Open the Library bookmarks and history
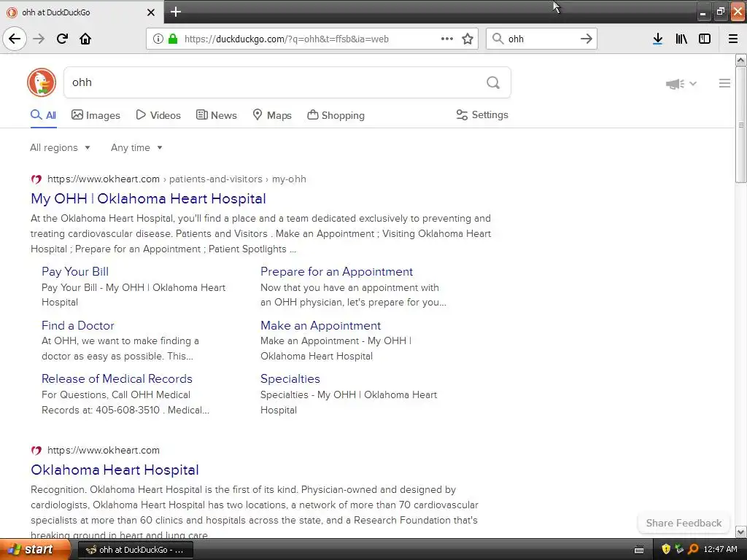 (681, 39)
